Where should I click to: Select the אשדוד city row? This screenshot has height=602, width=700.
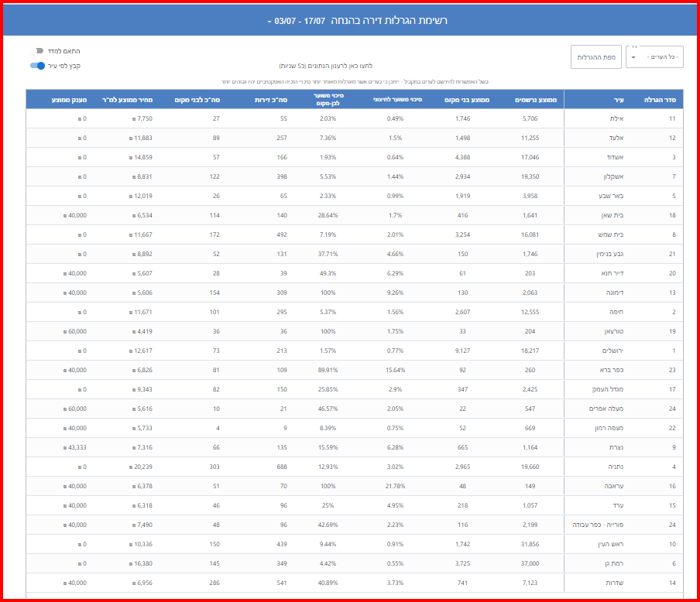point(355,157)
